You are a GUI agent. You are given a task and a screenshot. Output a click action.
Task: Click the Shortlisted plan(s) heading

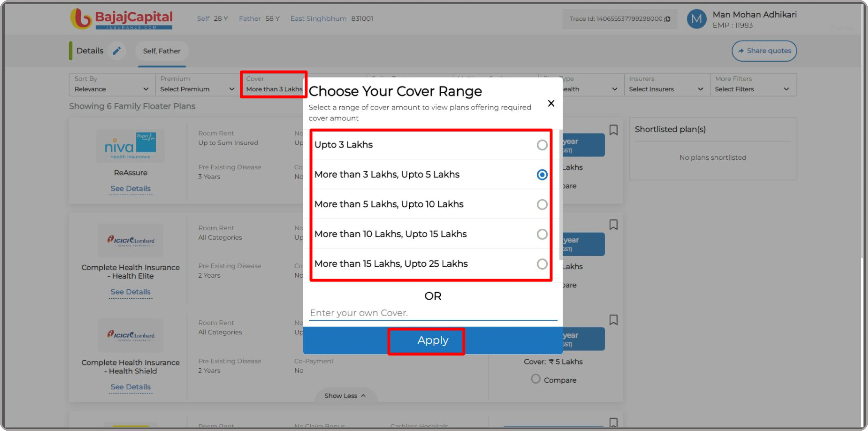tap(670, 129)
